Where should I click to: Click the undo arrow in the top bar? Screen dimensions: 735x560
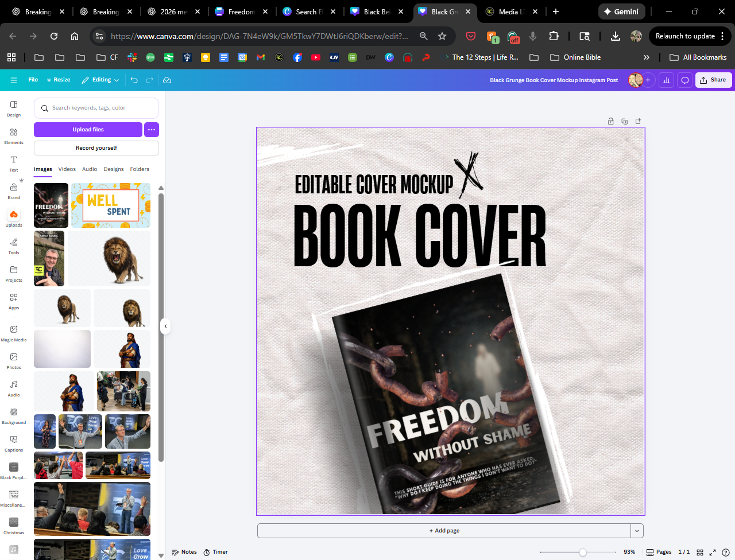pos(134,80)
